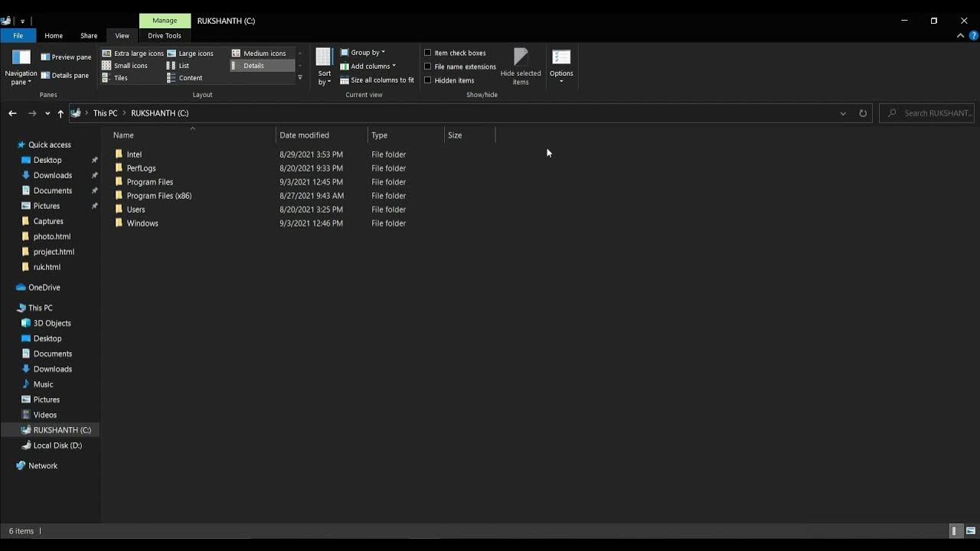Refresh the current folder
This screenshot has height=551, width=980.
click(863, 113)
